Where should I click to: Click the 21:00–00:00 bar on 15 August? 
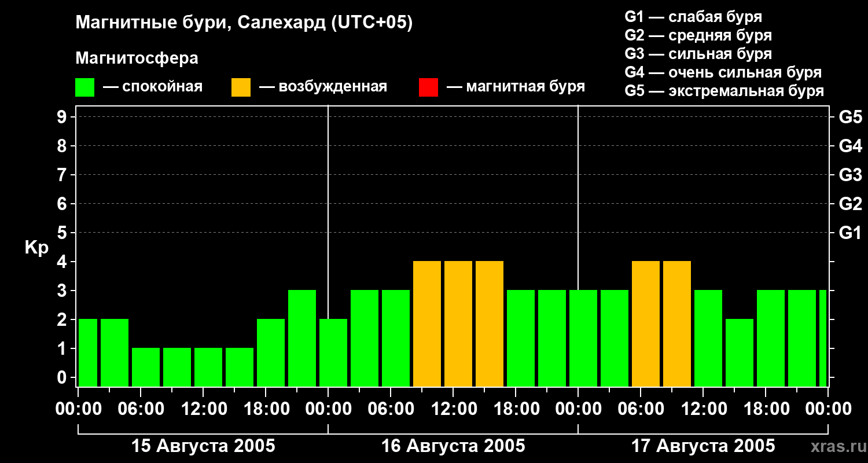(302, 339)
